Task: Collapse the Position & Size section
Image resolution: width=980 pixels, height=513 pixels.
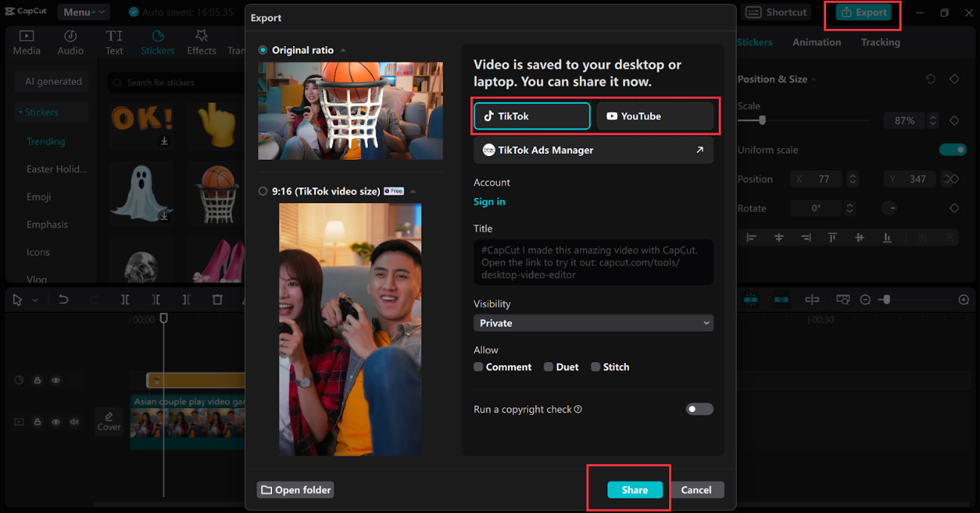Action: pyautogui.click(x=813, y=80)
